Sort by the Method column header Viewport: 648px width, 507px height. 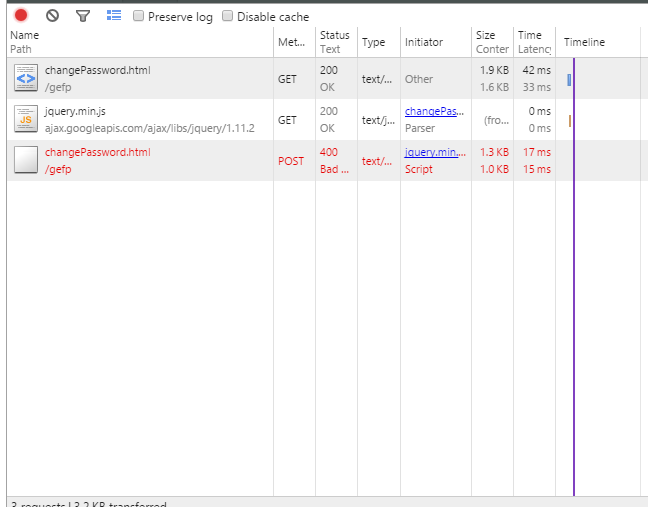(x=291, y=42)
